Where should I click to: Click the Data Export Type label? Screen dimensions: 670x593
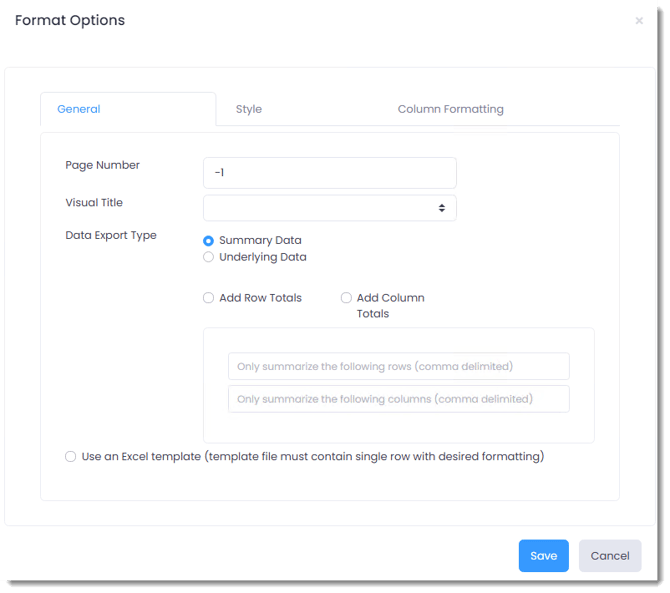(111, 236)
